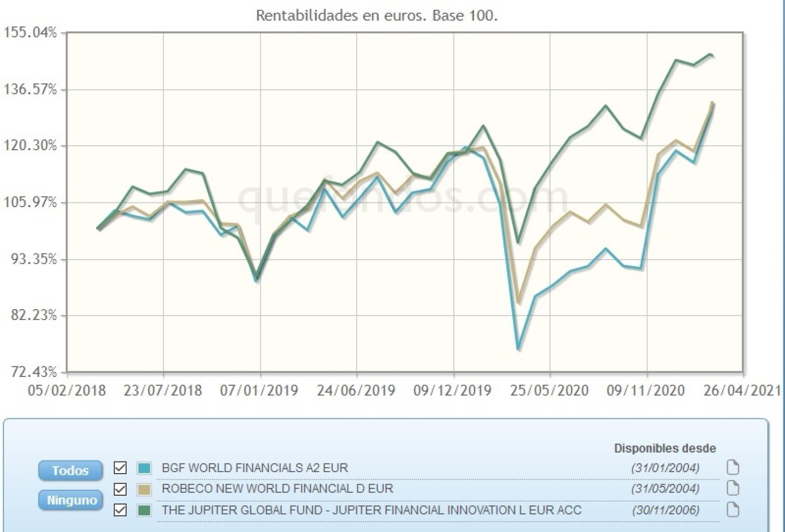This screenshot has height=532, width=785.
Task: Disable THE JUPITER GLOBAL FUND series
Action: 120,510
